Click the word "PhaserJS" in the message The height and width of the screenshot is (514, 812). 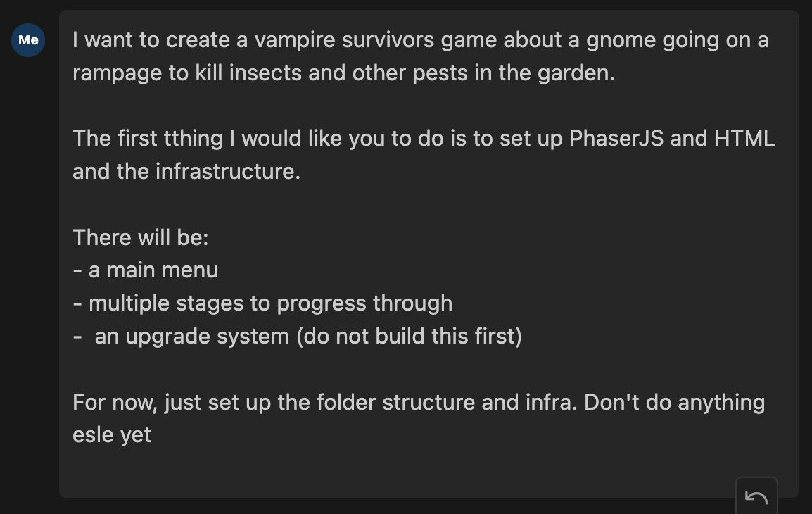(616, 138)
